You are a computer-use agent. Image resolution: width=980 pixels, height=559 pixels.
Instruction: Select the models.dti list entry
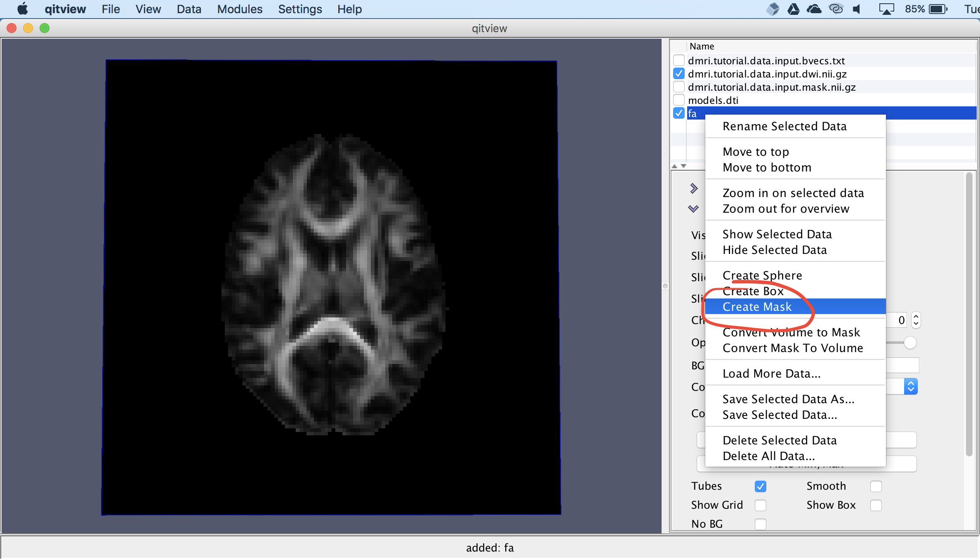tap(713, 100)
